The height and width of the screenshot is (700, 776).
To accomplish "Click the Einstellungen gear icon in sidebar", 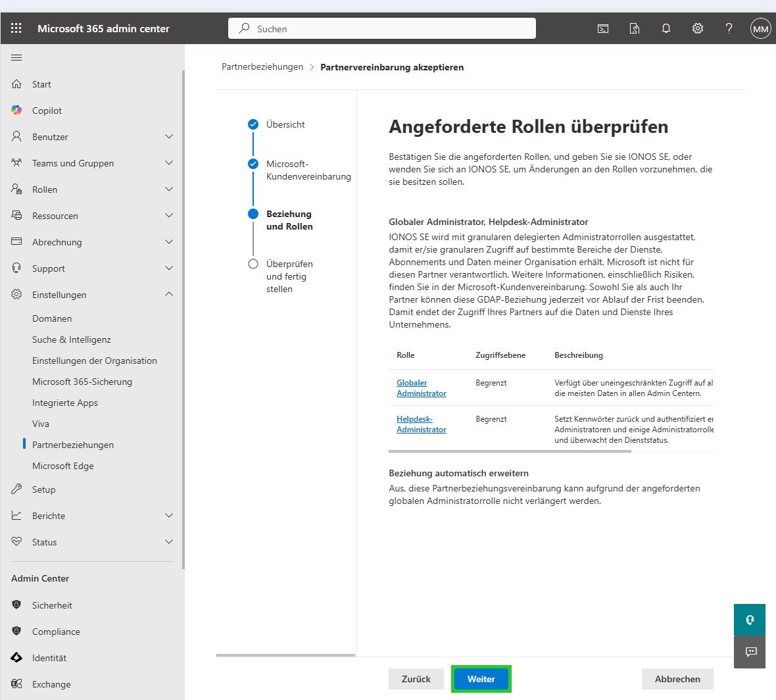I will [x=16, y=294].
